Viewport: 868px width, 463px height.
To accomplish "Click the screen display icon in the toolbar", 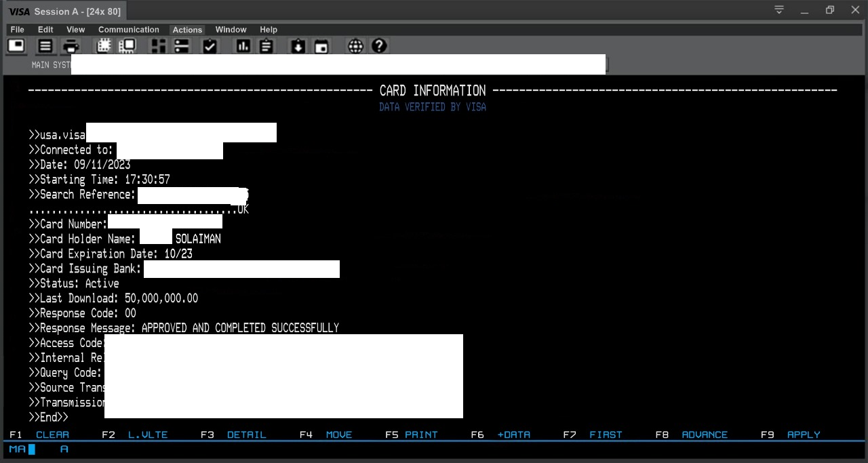I will pyautogui.click(x=16, y=45).
